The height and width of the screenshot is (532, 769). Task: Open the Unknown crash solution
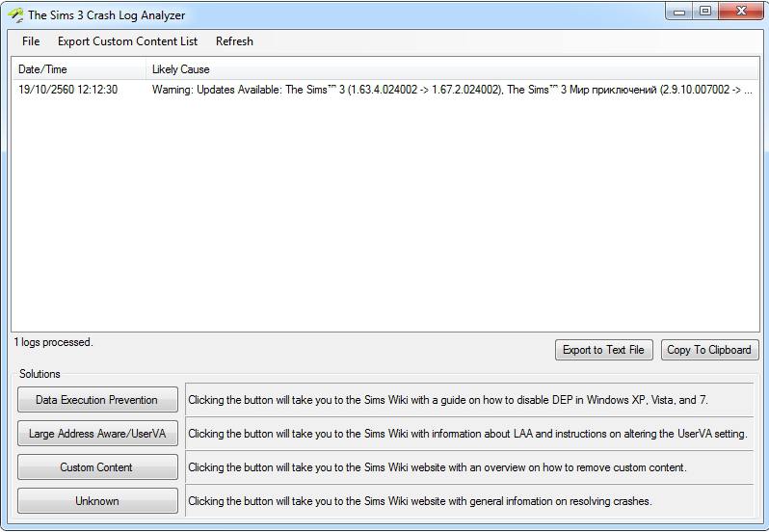[97, 501]
